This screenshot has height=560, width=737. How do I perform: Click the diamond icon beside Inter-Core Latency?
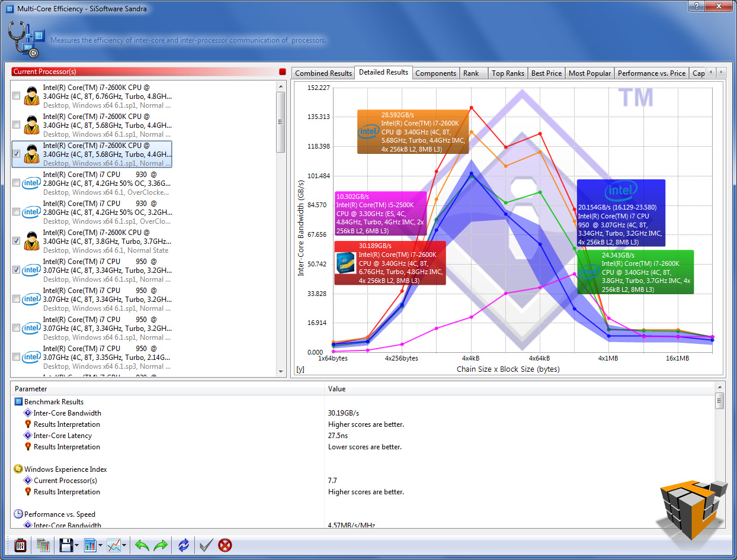(x=27, y=436)
